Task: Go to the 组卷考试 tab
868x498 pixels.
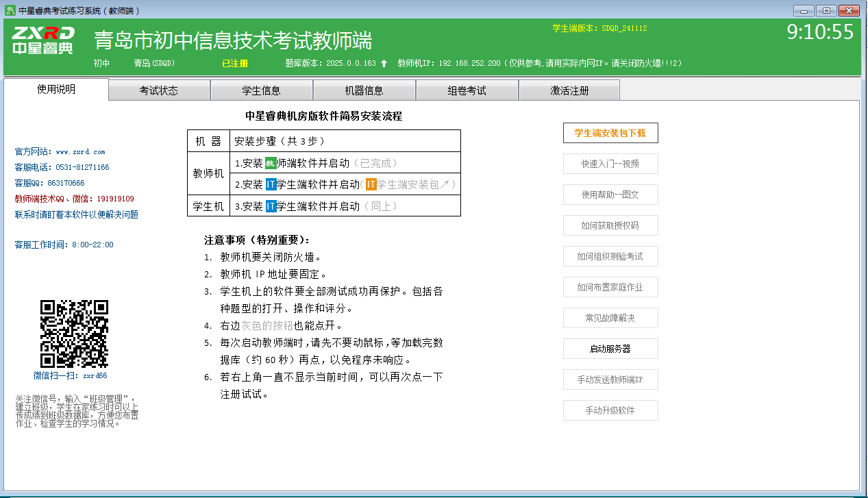Action: coord(467,90)
